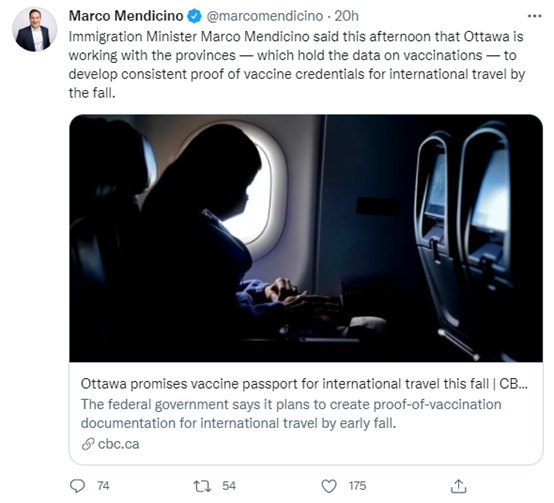
Task: Open the @marcomendicino handle link
Action: 265,16
